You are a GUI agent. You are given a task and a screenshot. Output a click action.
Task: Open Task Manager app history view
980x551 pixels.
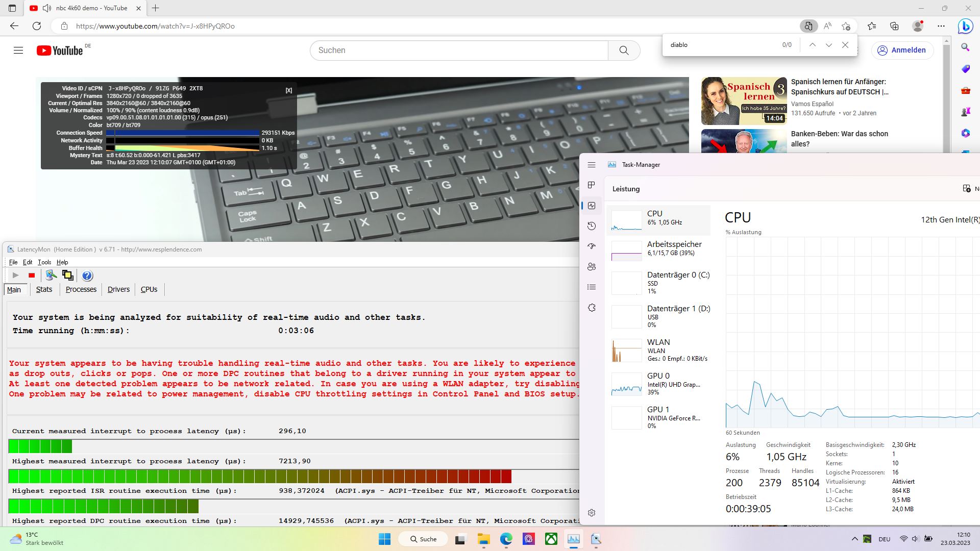592,226
